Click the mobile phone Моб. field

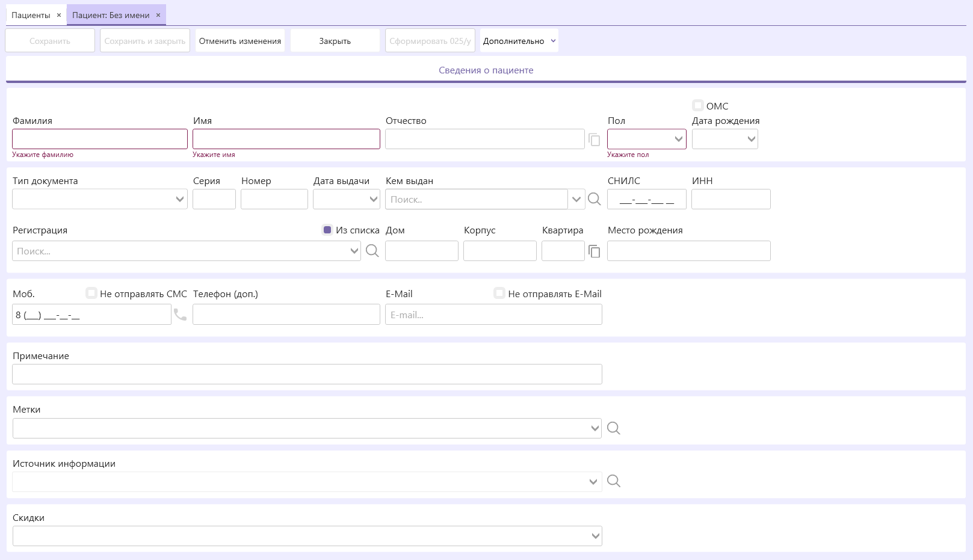pos(91,315)
